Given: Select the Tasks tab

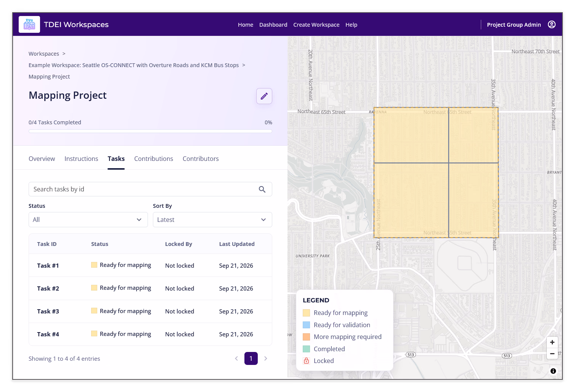Looking at the screenshot, I should 116,159.
